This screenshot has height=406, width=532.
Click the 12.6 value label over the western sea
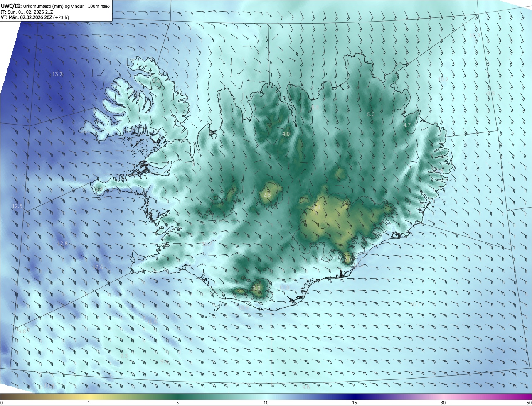(x=98, y=267)
